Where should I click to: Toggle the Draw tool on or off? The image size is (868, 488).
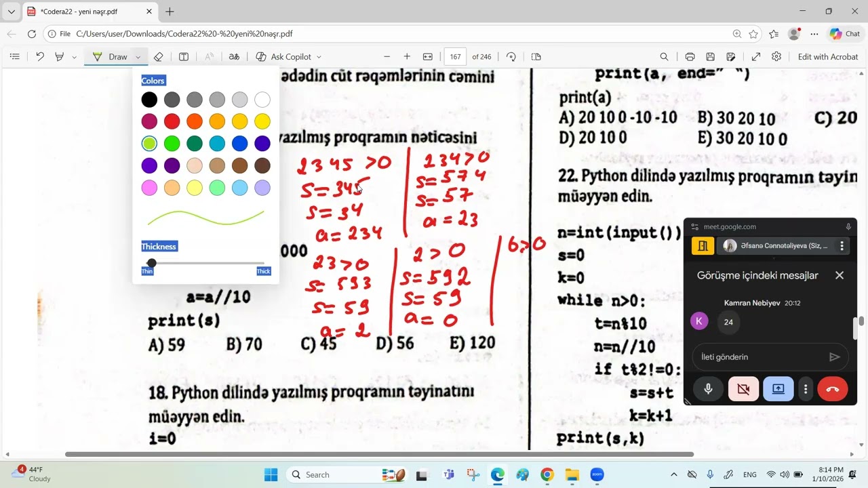tap(111, 57)
